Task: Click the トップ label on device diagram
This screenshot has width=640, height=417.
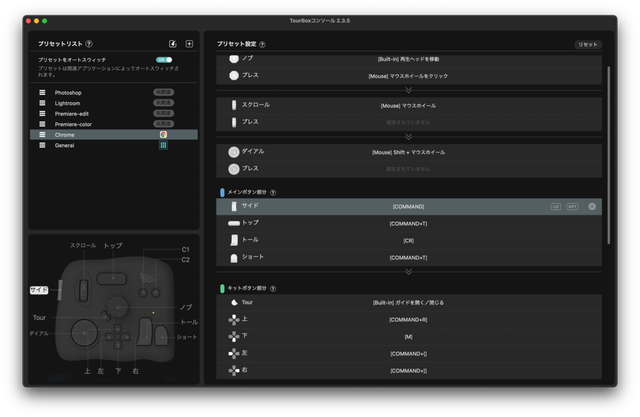Action: coord(113,246)
